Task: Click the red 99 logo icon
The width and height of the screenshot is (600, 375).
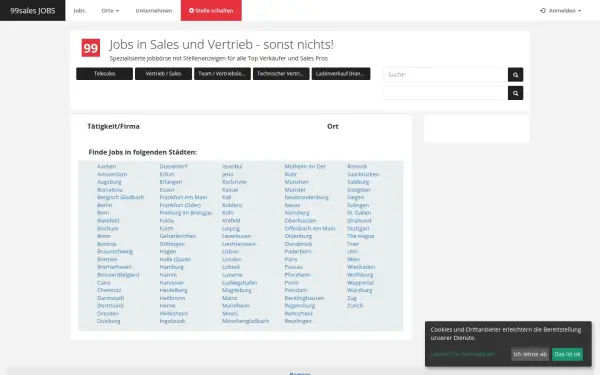Action: pyautogui.click(x=91, y=48)
